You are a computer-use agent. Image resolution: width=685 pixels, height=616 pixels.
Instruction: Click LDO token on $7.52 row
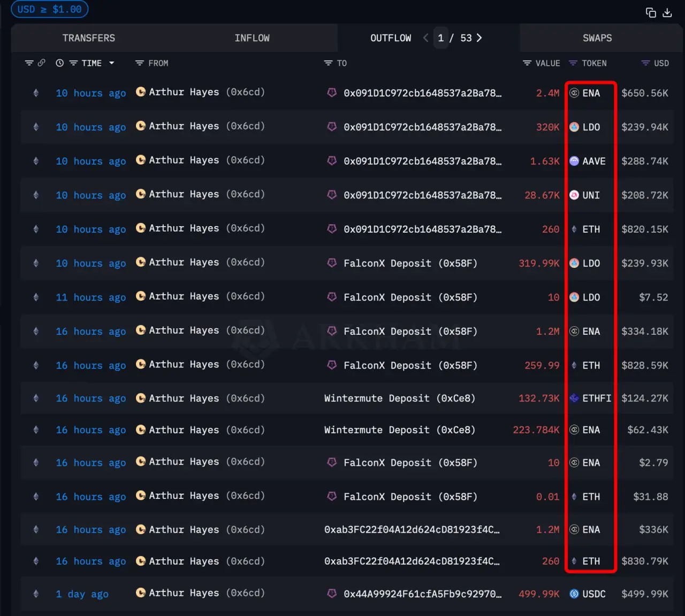[585, 297]
